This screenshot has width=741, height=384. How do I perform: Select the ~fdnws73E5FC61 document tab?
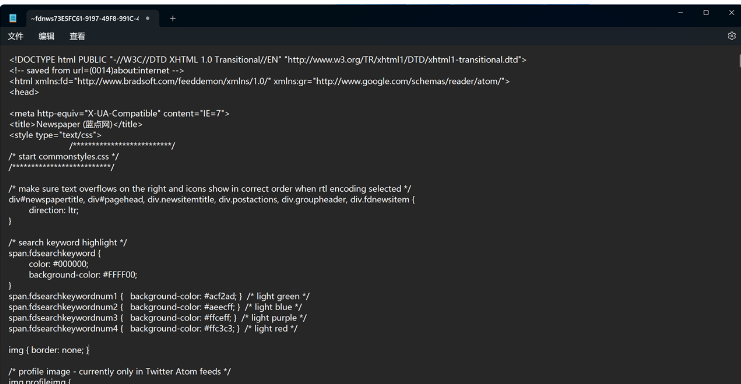coord(85,18)
